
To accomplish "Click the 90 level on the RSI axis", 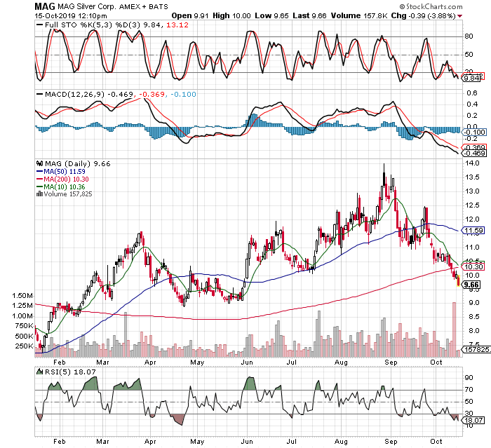I will point(469,378).
